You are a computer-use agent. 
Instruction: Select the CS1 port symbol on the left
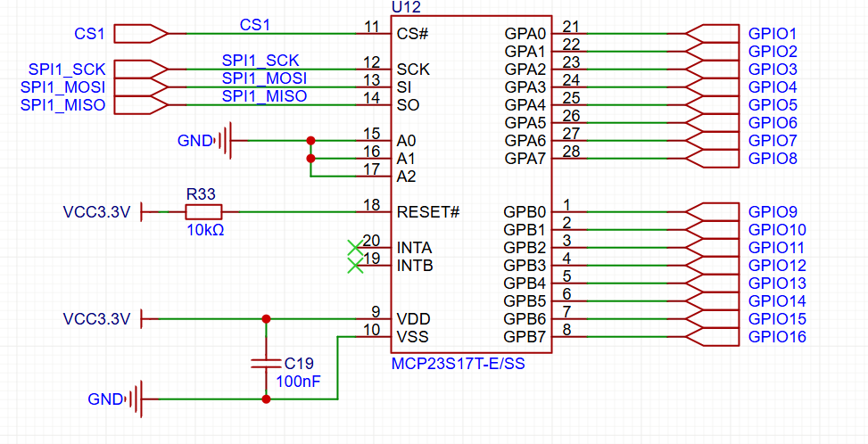pos(141,34)
